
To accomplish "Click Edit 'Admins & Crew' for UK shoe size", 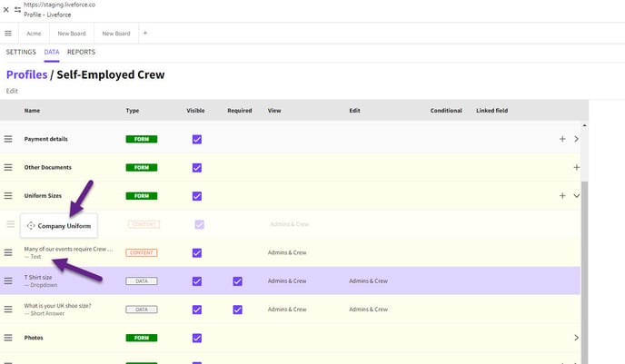I will (368, 309).
